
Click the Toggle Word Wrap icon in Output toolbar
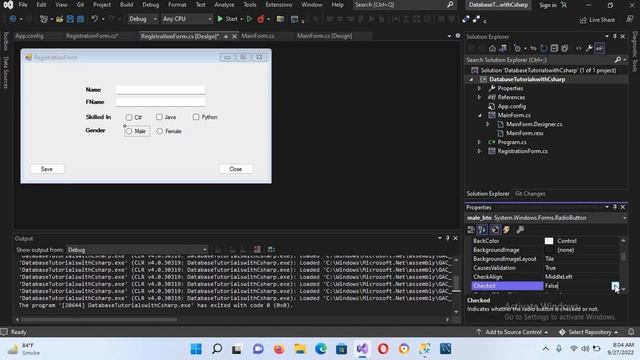point(271,249)
